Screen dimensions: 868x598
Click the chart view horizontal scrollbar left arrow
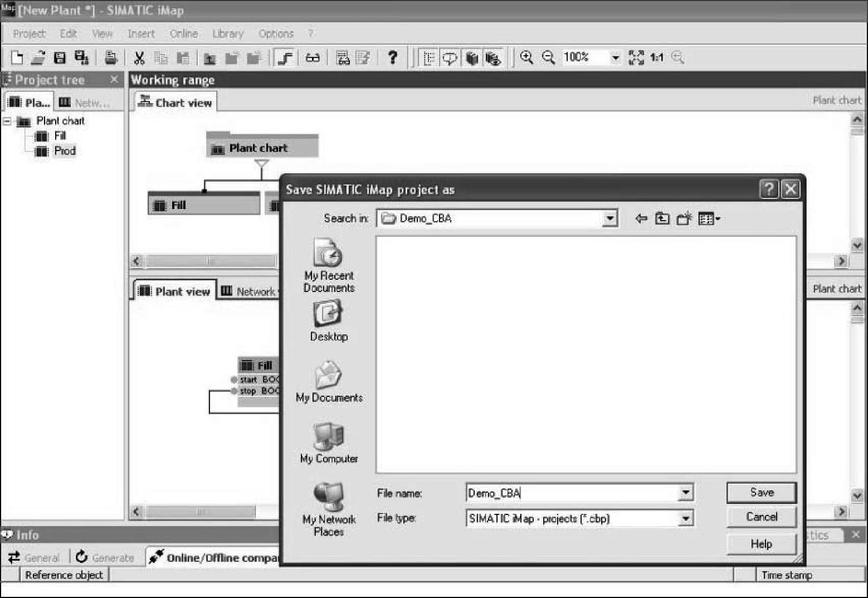point(137,261)
